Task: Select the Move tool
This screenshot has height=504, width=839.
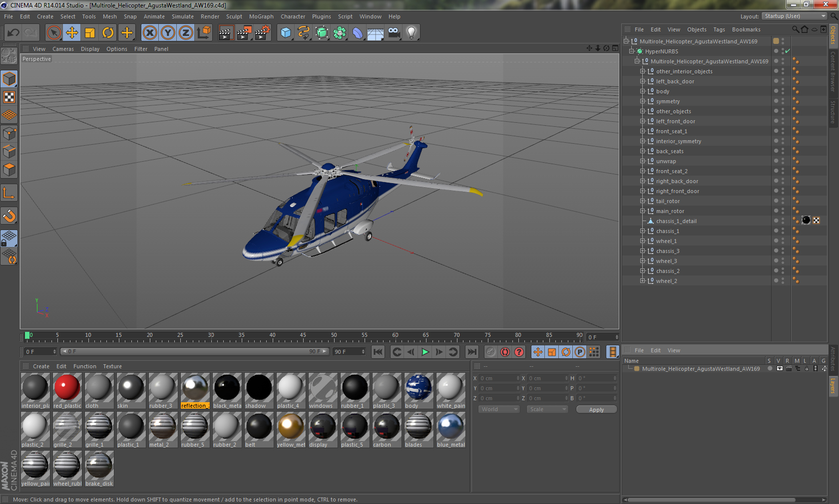Action: pos(72,33)
